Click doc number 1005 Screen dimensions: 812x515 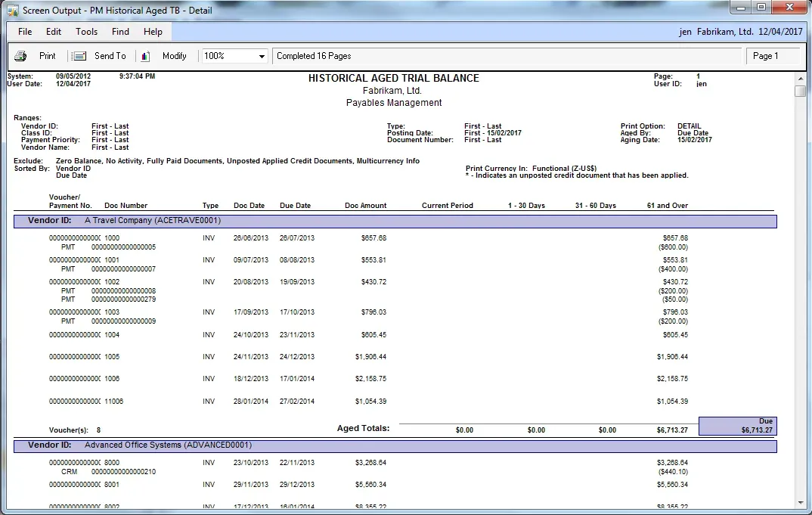[112, 357]
